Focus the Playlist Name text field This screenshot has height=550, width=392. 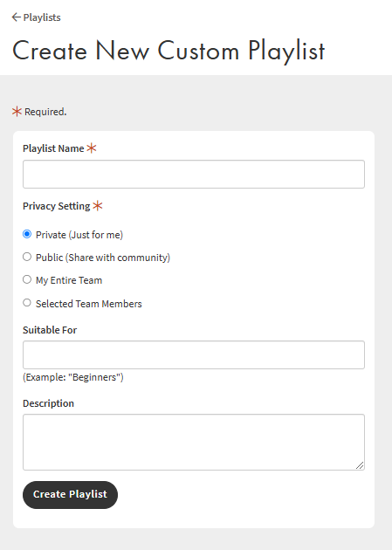[194, 174]
